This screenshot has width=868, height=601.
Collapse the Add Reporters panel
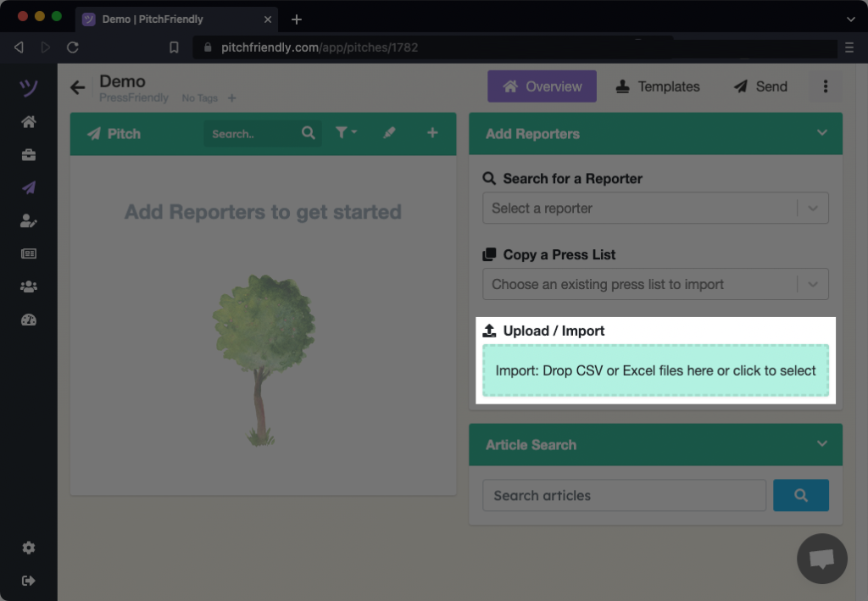(821, 133)
